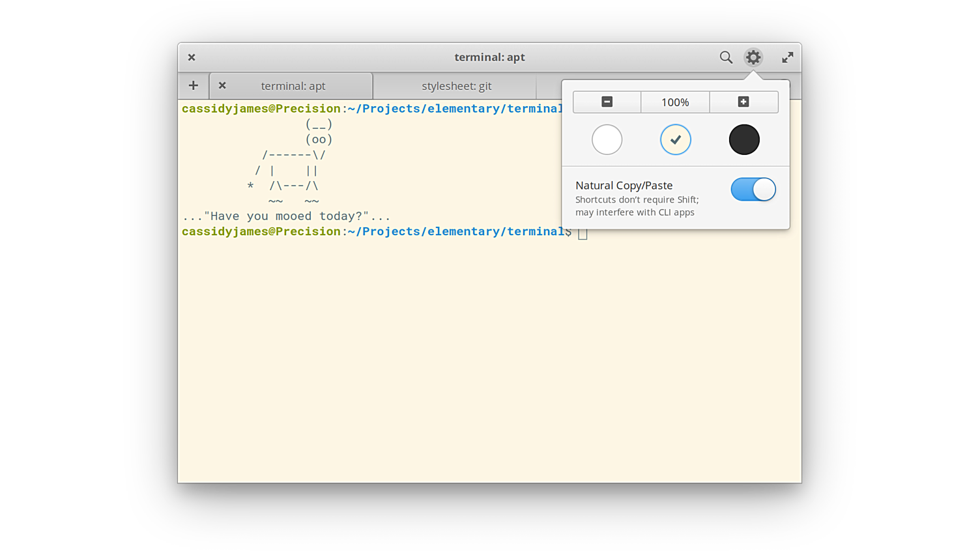Open a new tab with the plus icon
The width and height of the screenshot is (980, 551).
tap(194, 86)
